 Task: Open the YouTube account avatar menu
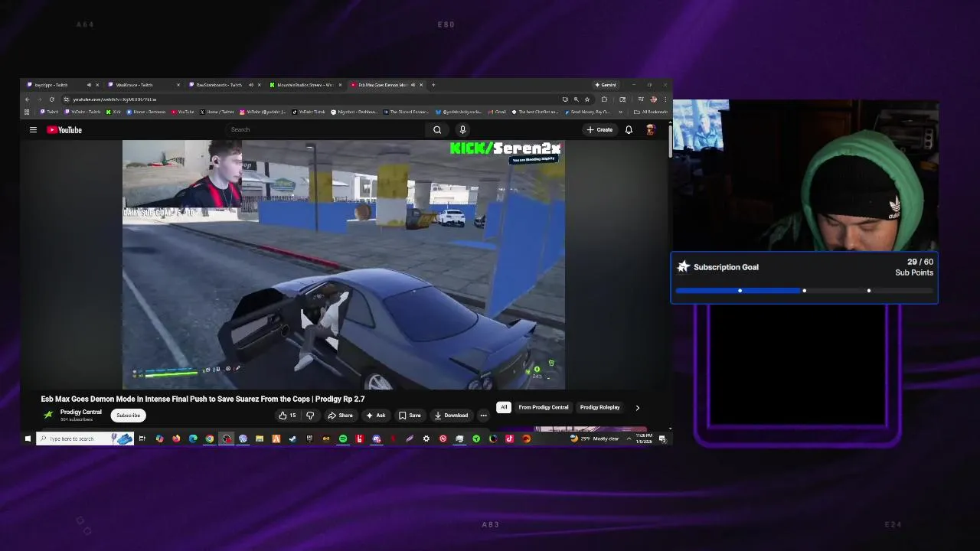[650, 130]
